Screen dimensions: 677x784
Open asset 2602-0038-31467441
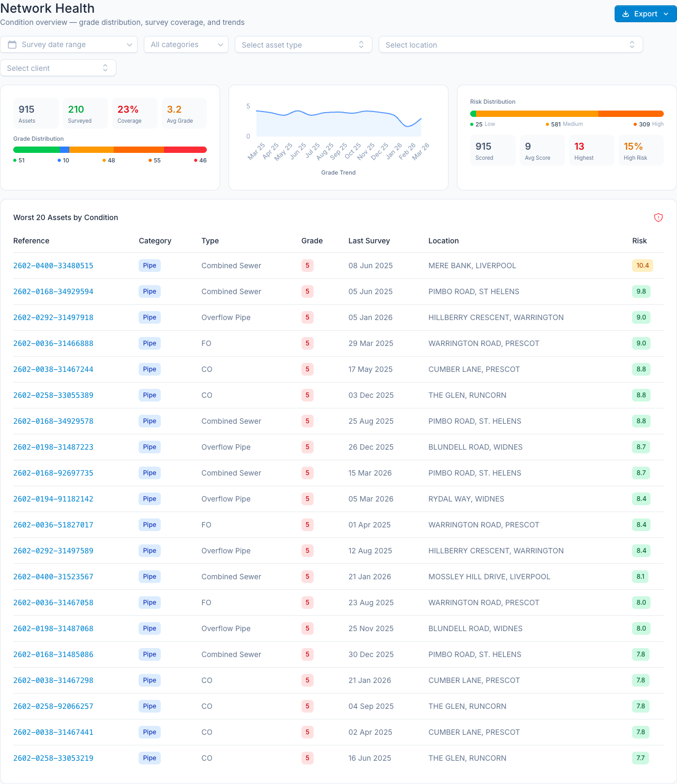coord(53,732)
